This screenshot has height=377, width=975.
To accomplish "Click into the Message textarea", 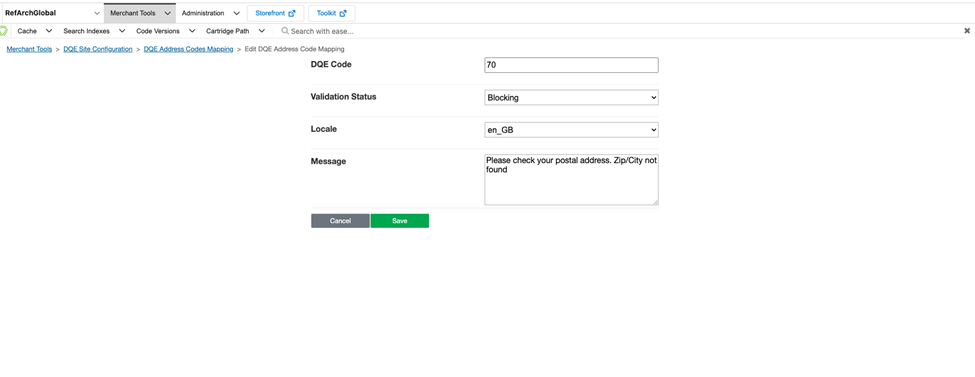I will 571,179.
